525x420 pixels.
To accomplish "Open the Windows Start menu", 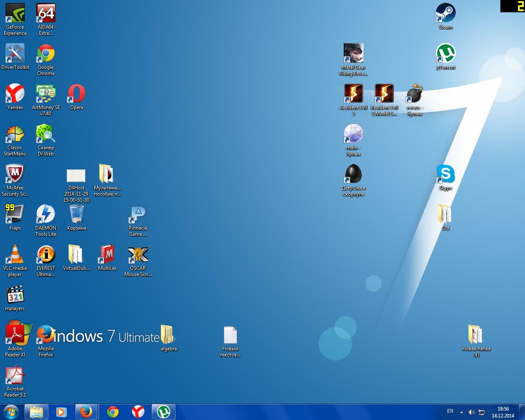I will click(x=11, y=412).
